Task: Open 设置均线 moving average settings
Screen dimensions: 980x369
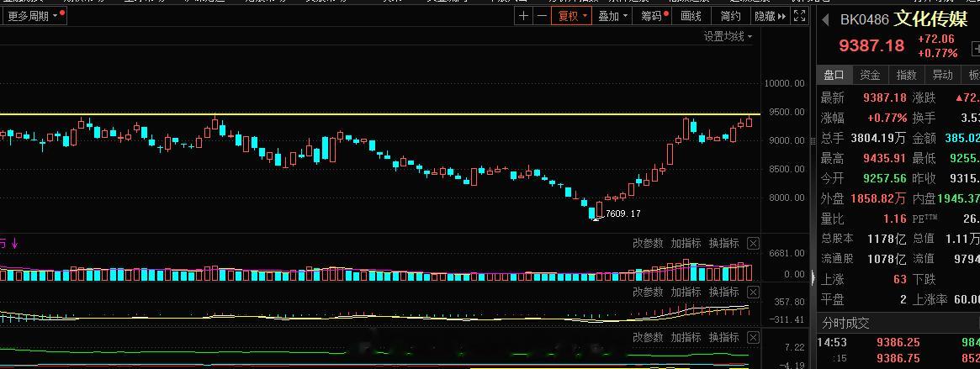Action: pyautogui.click(x=728, y=36)
